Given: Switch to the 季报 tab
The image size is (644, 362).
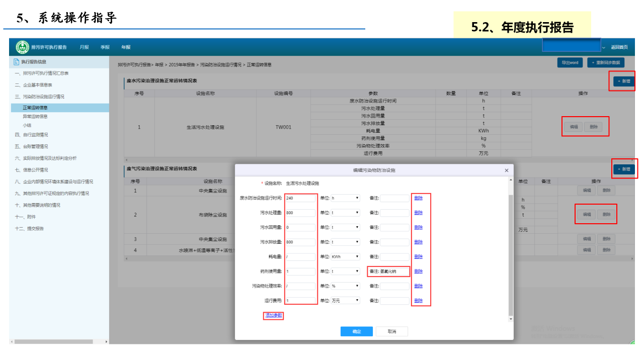Looking at the screenshot, I should (105, 47).
